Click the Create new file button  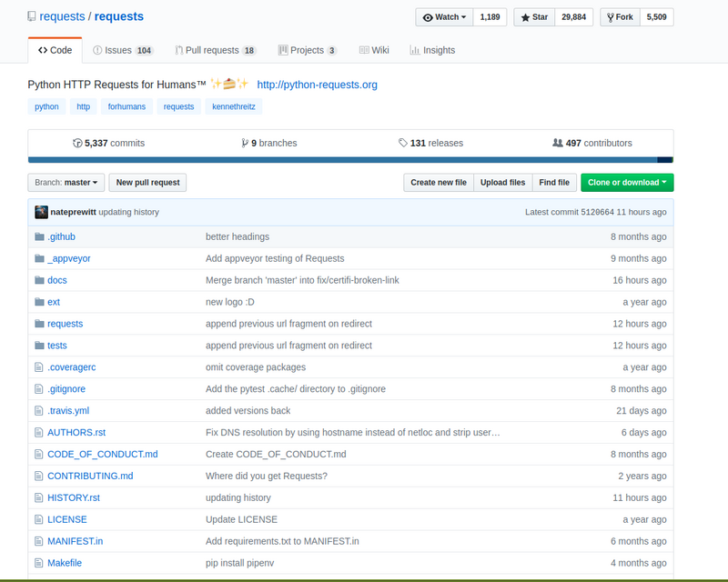(x=439, y=183)
